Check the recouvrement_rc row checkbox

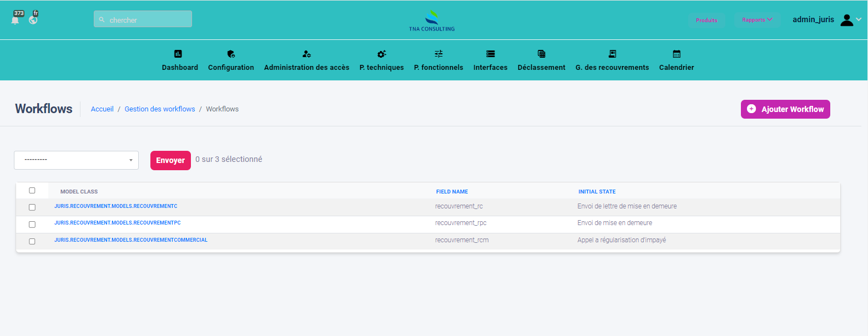pyautogui.click(x=32, y=207)
